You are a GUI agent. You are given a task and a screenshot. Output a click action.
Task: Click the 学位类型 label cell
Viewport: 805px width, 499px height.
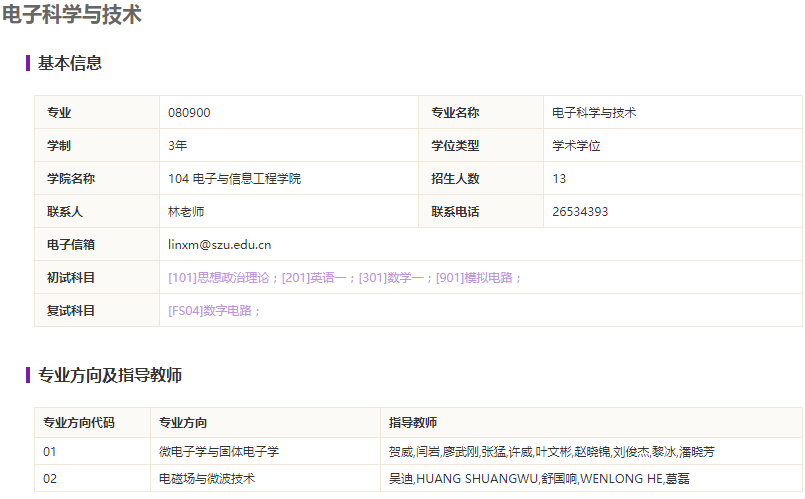pyautogui.click(x=481, y=145)
